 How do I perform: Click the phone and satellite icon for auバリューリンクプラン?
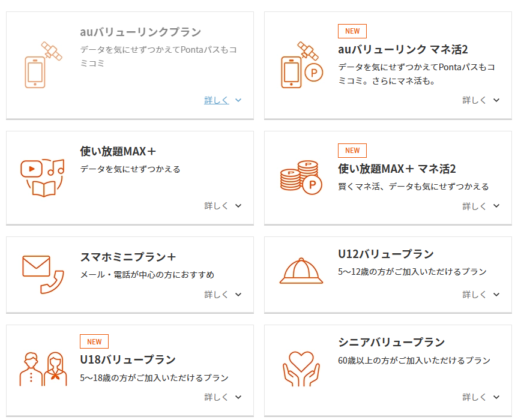coord(43,65)
